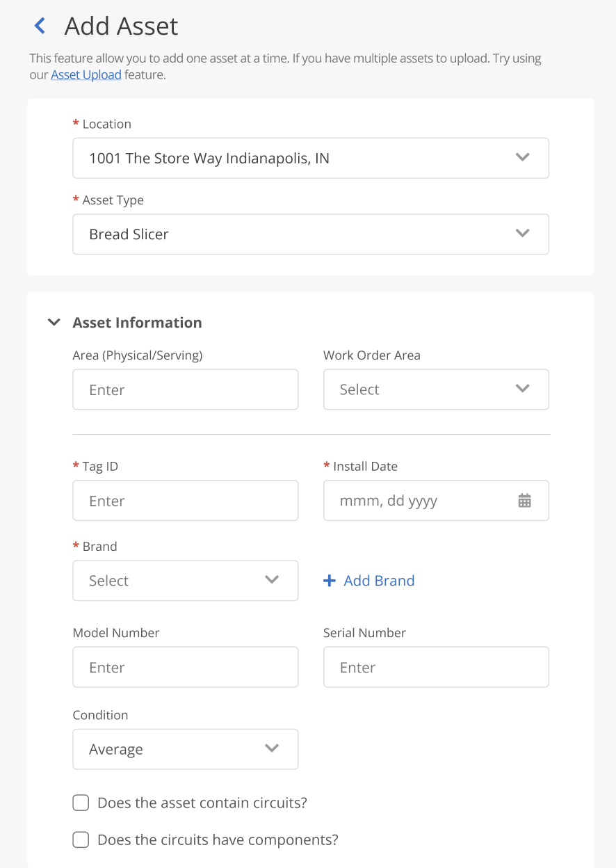Open the Brand select dropdown

(186, 581)
